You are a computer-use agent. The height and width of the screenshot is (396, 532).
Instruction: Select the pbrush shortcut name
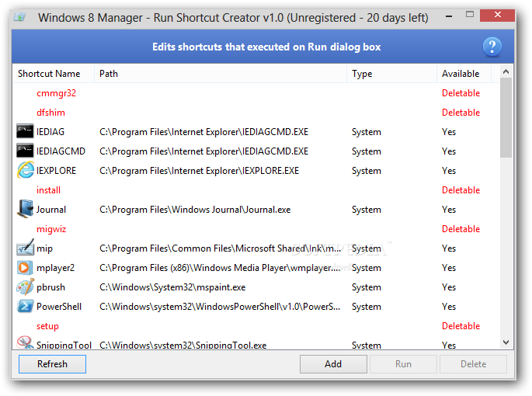point(50,287)
